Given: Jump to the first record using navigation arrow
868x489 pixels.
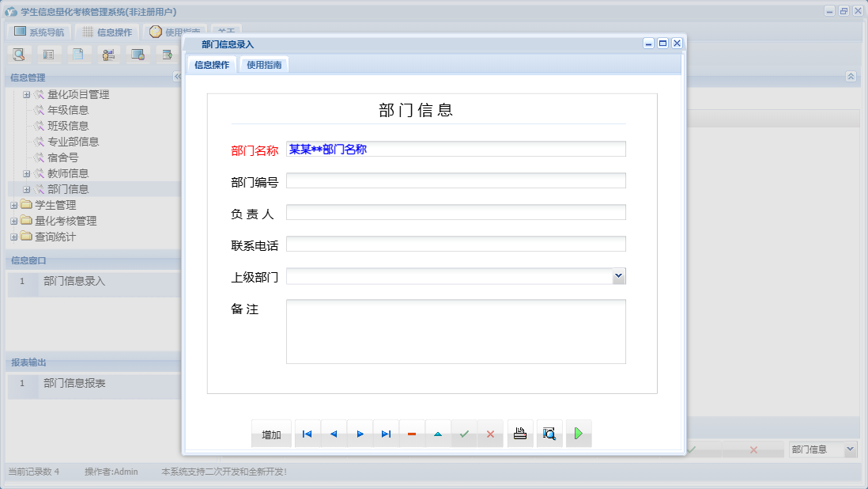Looking at the screenshot, I should [307, 433].
